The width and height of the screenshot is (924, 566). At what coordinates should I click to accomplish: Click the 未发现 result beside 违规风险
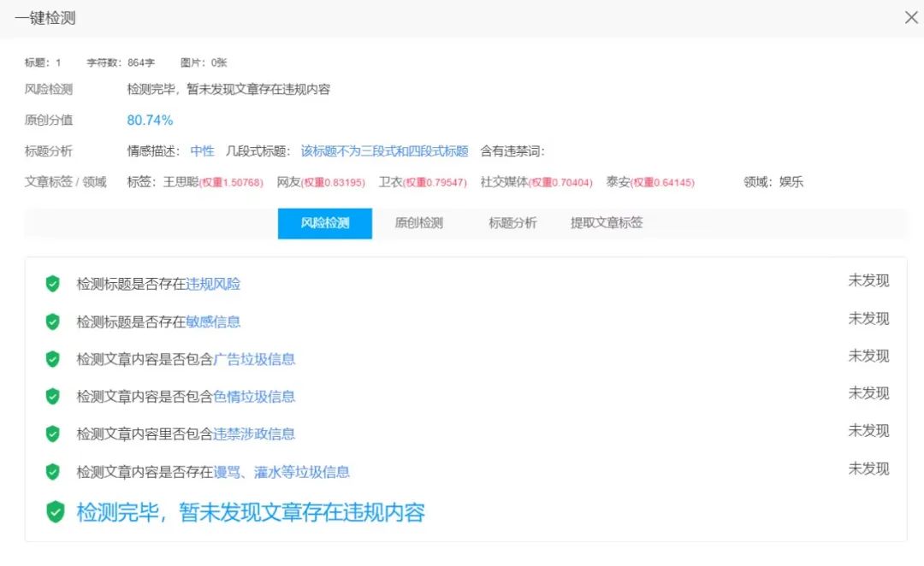(868, 280)
